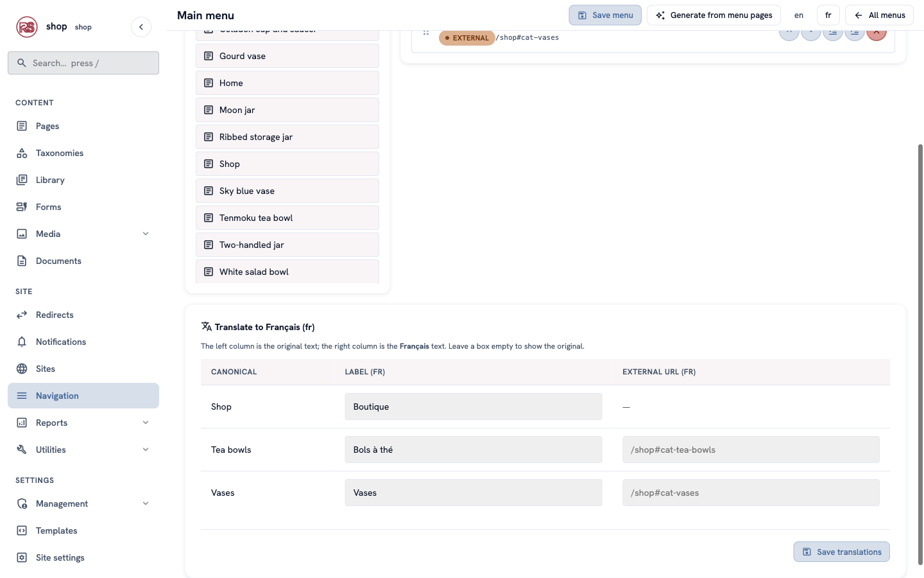Collapse the sidebar with chevron button
Viewport: 924px width, 578px height.
pyautogui.click(x=141, y=27)
